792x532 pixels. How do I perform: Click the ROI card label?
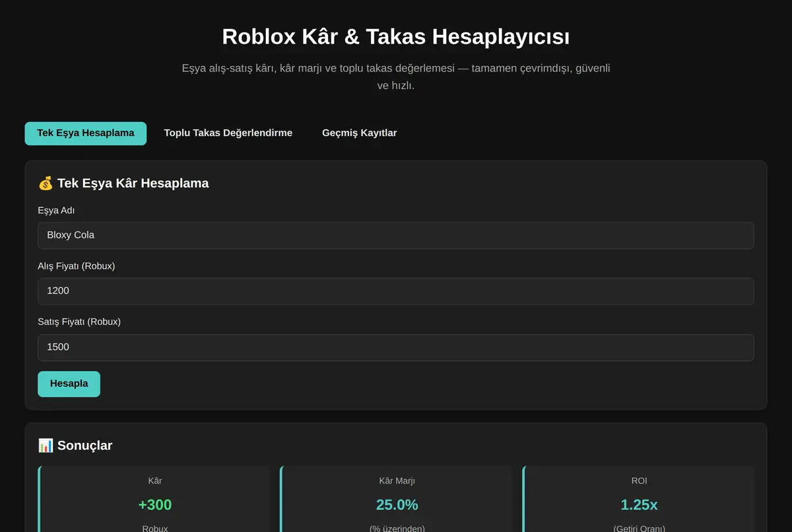(639, 481)
